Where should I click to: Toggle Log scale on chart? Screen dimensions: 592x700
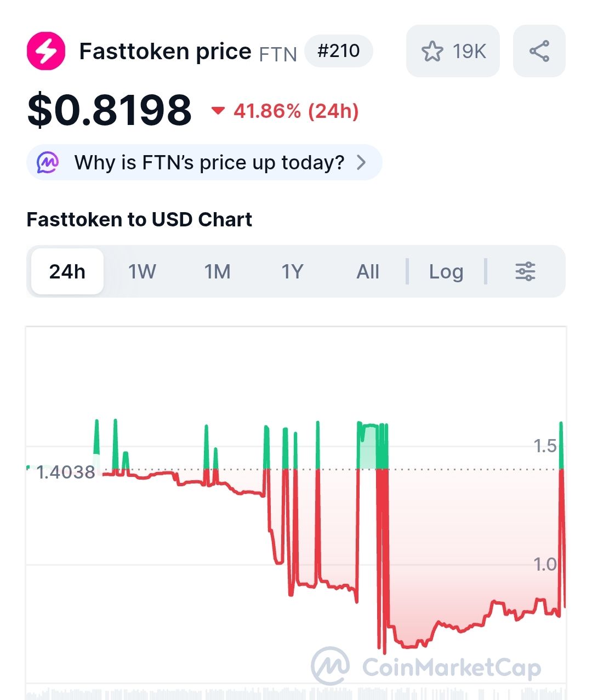pyautogui.click(x=446, y=272)
